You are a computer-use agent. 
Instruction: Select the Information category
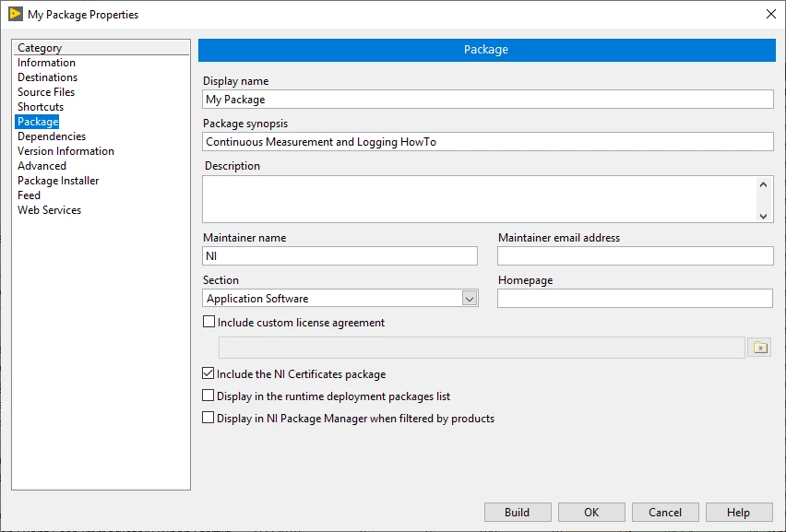click(x=46, y=63)
